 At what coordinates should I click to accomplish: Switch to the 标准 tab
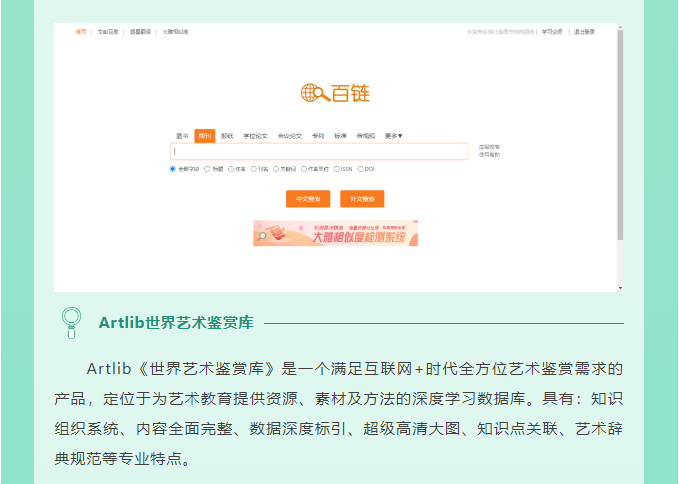pos(340,136)
